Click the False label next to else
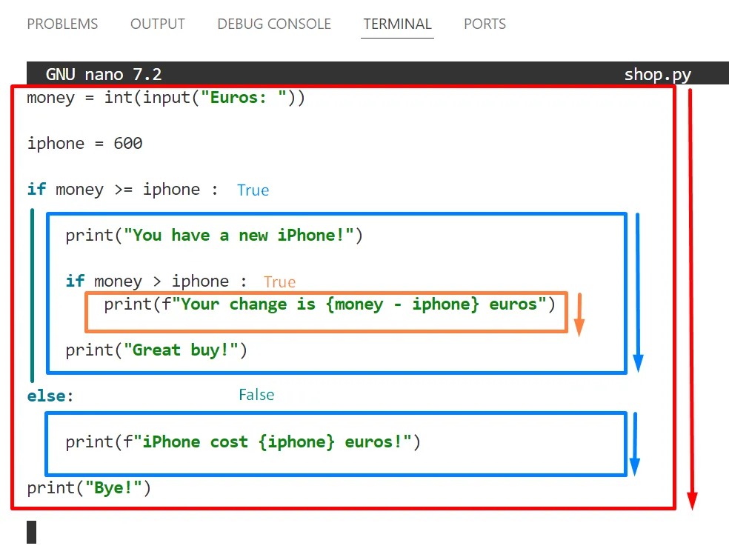Viewport: 729px width, 560px height. (256, 395)
